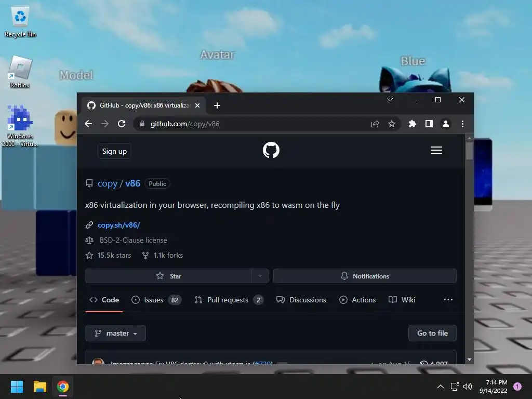
Task: Click the Go to file button
Action: pos(432,333)
